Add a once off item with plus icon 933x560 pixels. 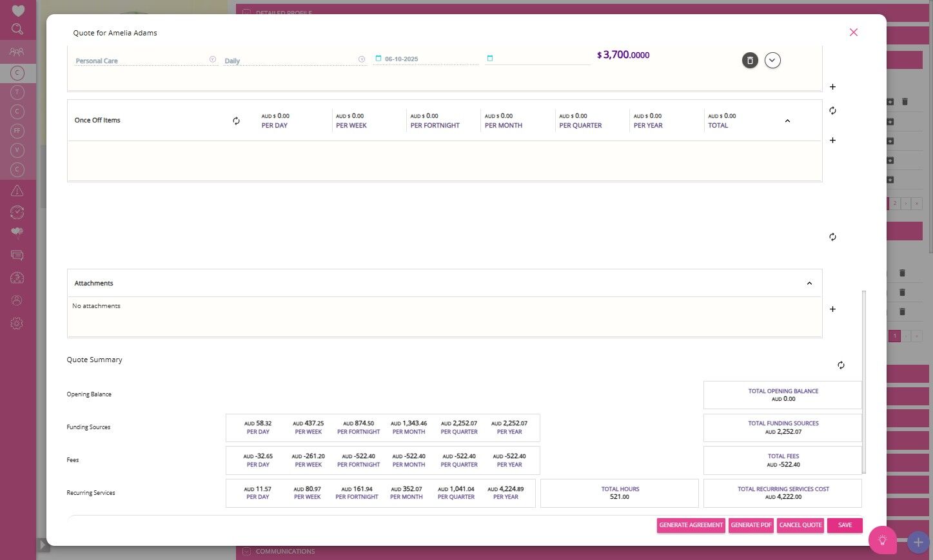[832, 140]
